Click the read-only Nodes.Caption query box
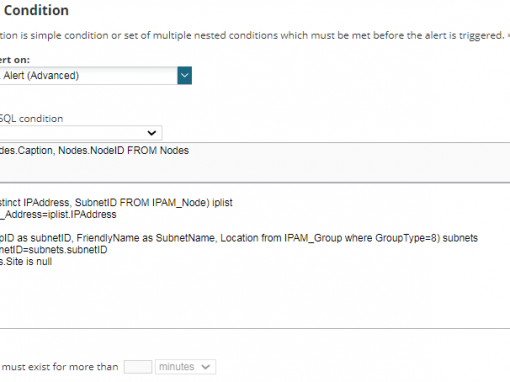The height and width of the screenshot is (382, 510). pyautogui.click(x=255, y=162)
